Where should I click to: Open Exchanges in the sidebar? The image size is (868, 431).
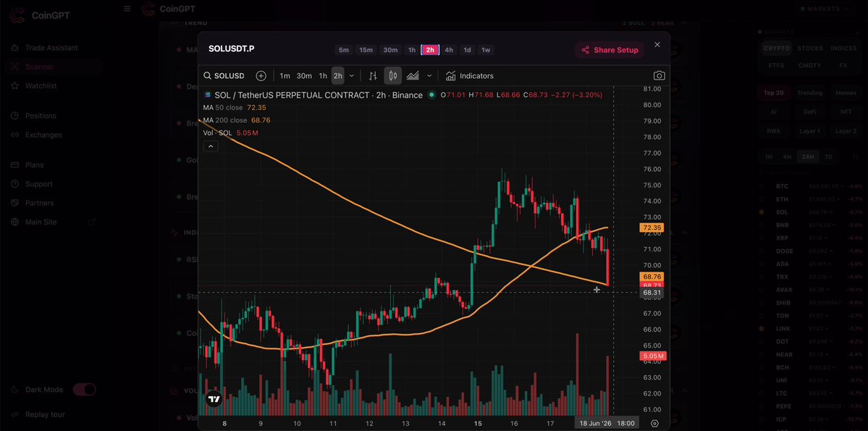tap(43, 135)
